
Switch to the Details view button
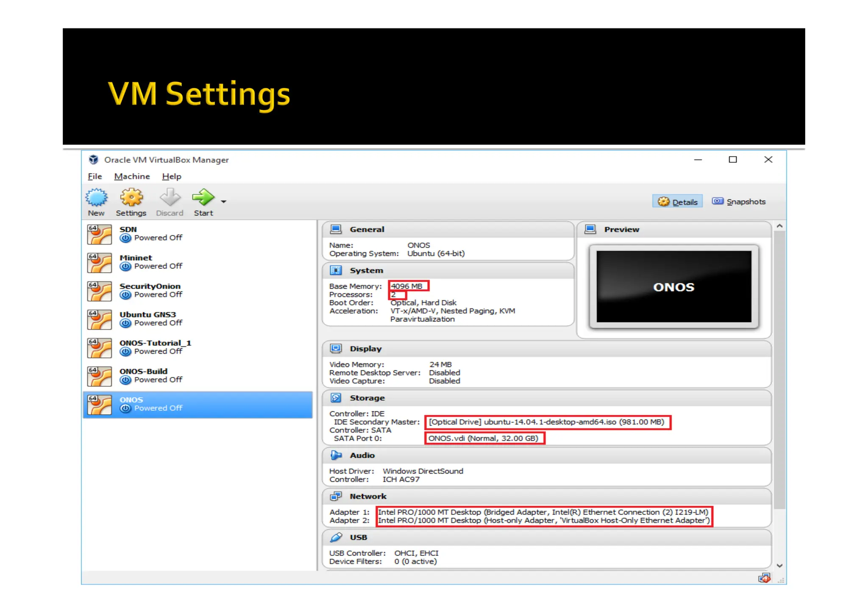677,202
